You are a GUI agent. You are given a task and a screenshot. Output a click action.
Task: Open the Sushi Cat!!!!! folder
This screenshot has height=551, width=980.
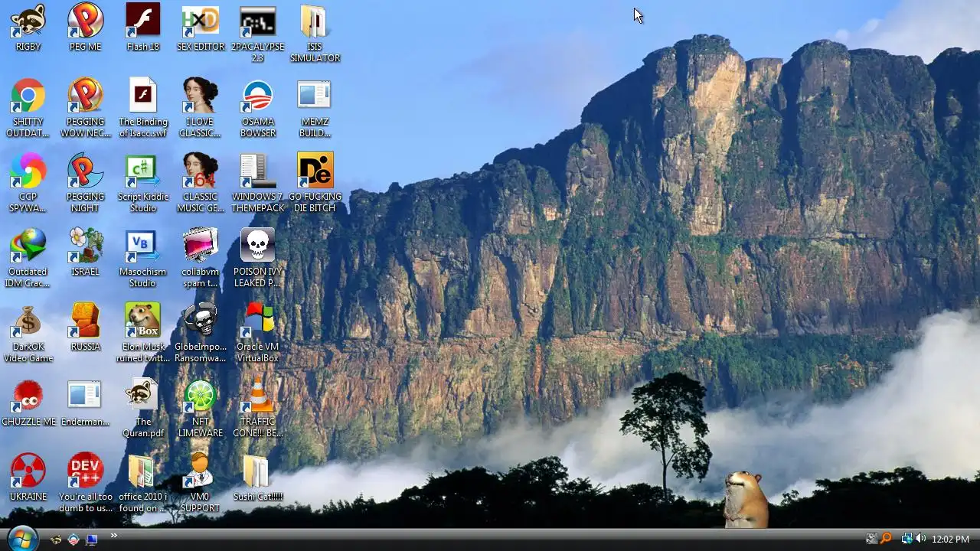click(x=258, y=471)
